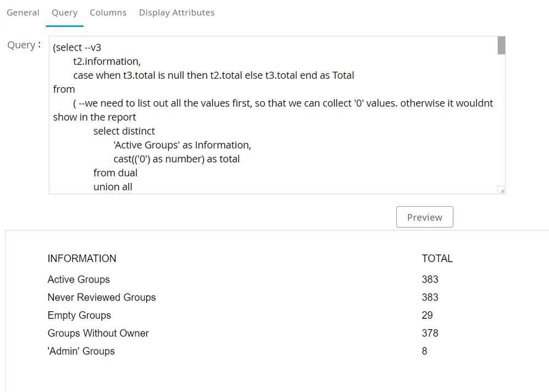Click the Empty Groups row label
The height and width of the screenshot is (392, 549).
tap(79, 315)
